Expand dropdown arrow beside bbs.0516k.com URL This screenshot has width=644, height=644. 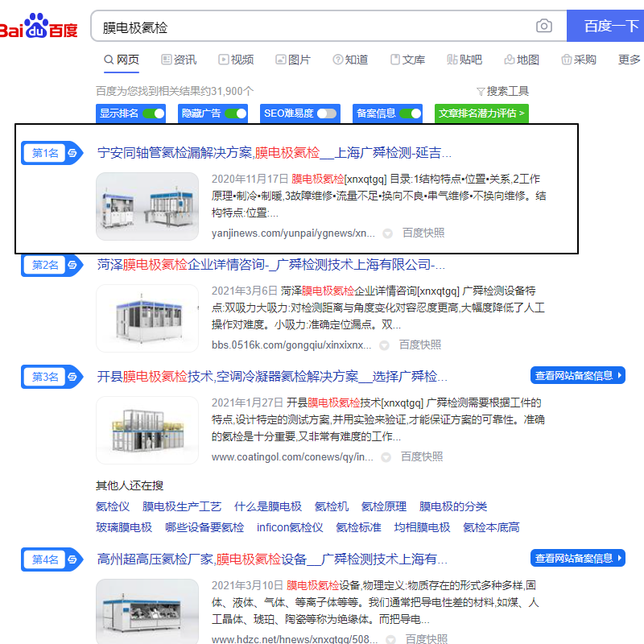(384, 345)
